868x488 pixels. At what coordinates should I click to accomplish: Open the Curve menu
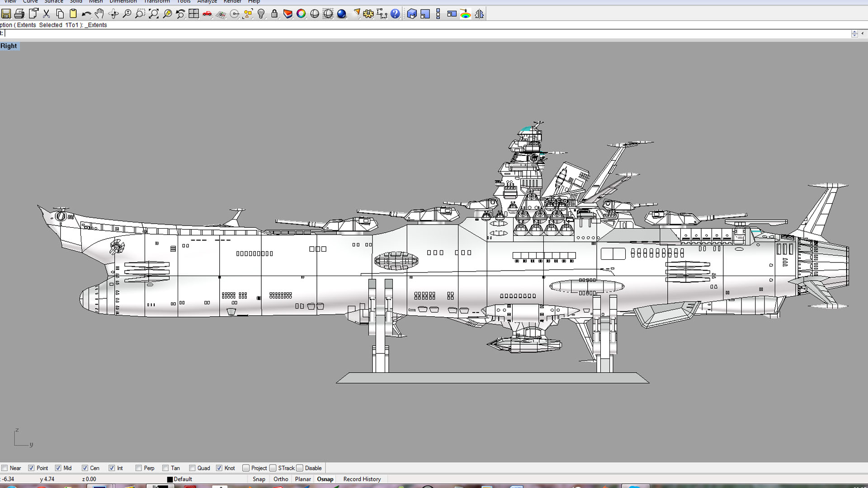[30, 2]
